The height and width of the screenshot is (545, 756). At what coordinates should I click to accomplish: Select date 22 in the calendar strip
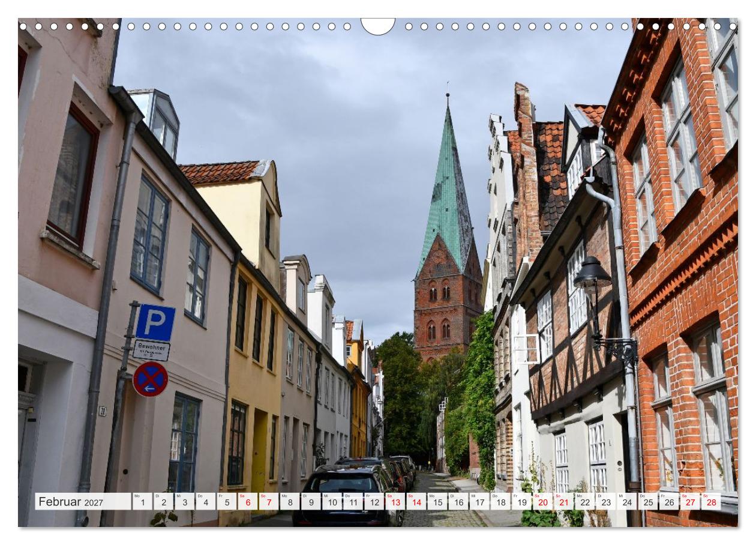point(584,502)
